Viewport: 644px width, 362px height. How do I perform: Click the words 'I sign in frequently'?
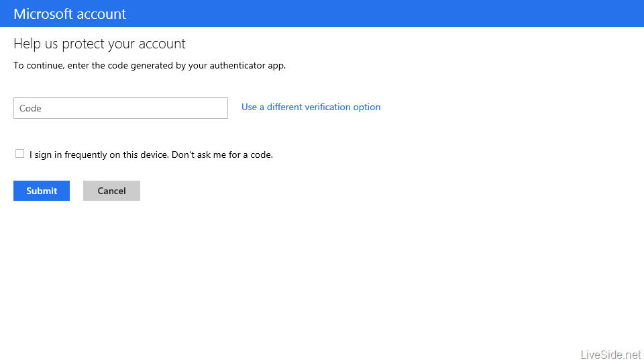point(68,154)
